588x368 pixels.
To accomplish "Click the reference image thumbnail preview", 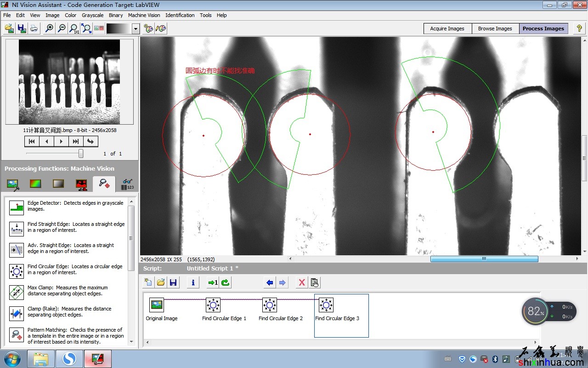I will click(69, 81).
